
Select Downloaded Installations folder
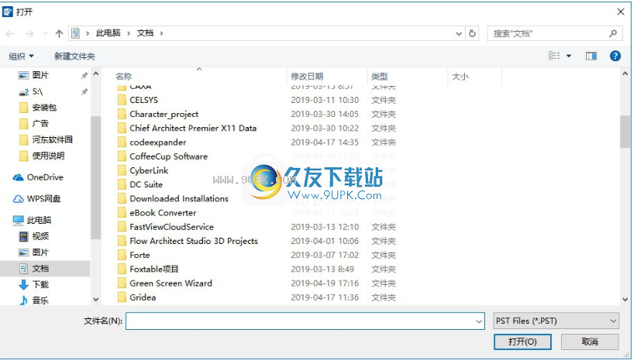point(179,199)
